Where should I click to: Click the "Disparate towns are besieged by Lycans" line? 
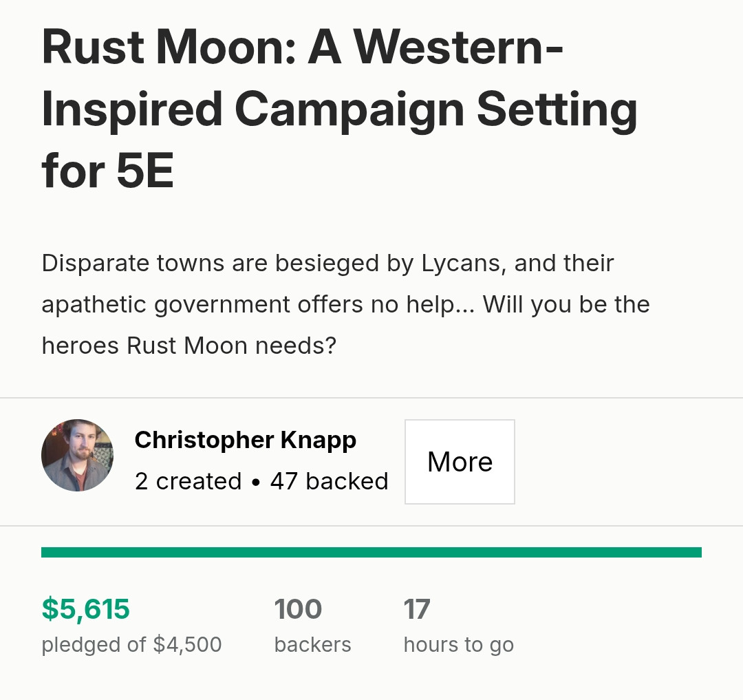(x=271, y=264)
